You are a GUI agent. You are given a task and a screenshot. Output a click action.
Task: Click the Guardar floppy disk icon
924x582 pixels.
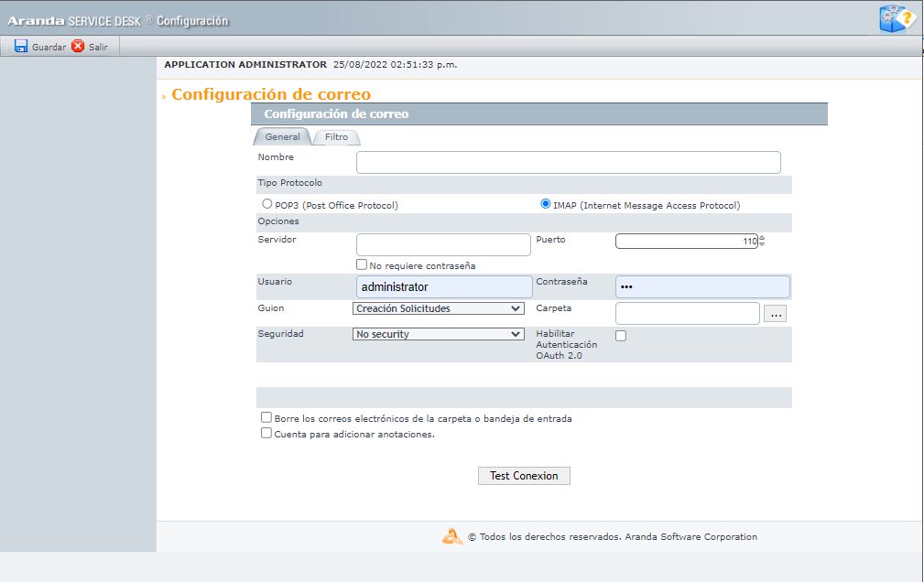click(21, 46)
